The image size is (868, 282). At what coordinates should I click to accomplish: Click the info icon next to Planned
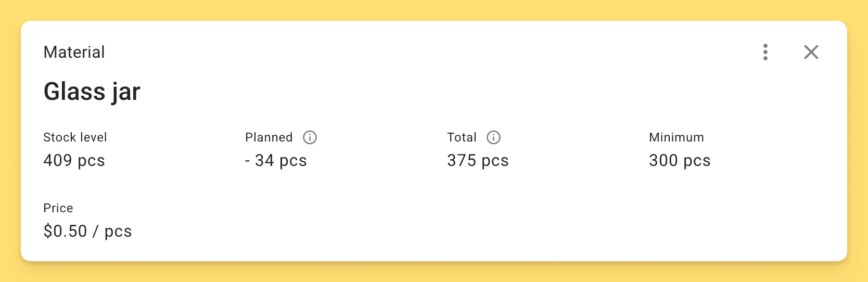pos(310,137)
